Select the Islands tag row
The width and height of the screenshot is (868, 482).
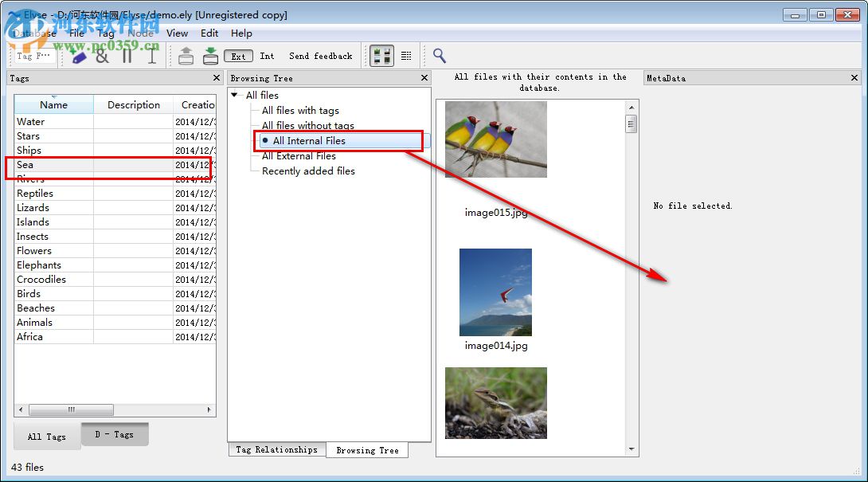tap(115, 222)
